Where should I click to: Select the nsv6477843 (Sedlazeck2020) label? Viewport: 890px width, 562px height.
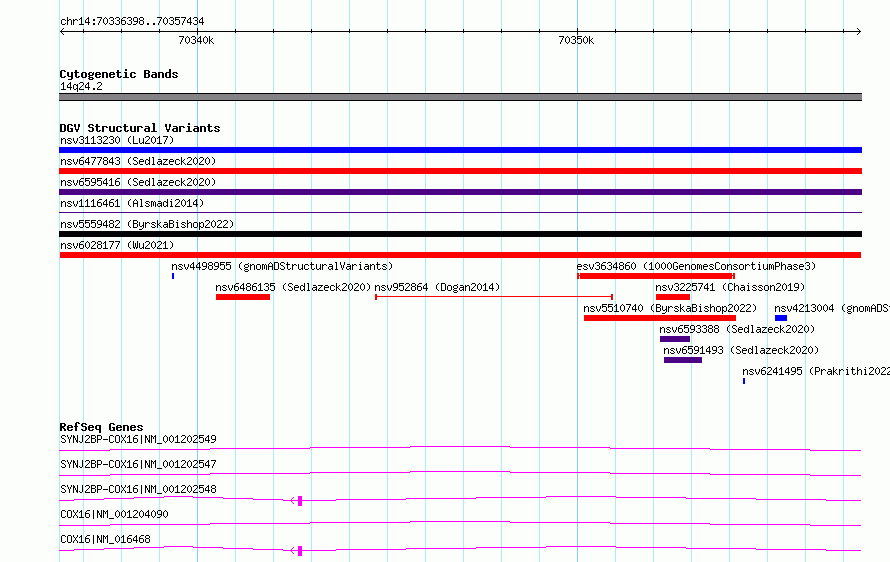pos(138,161)
